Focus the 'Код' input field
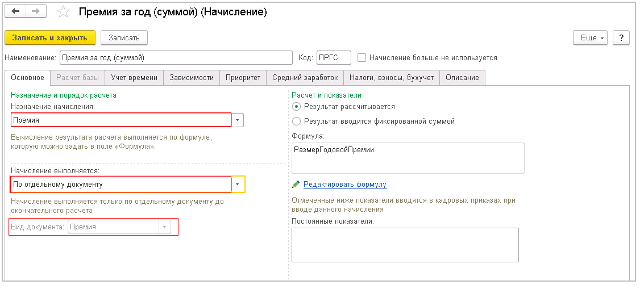 [333, 58]
